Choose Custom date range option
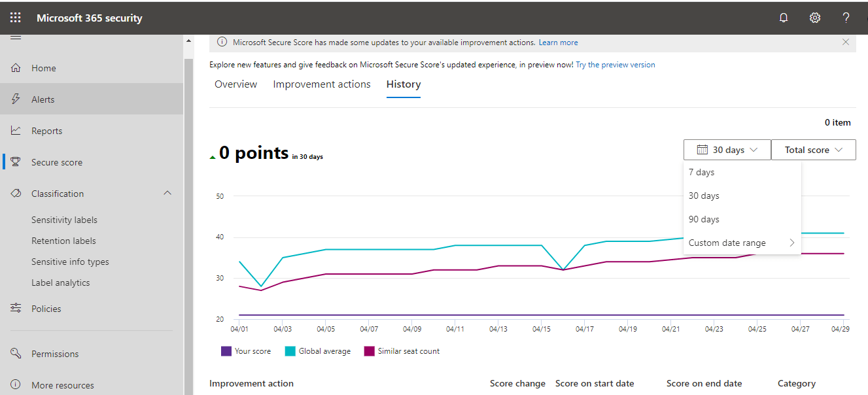The height and width of the screenshot is (395, 868). pos(742,243)
